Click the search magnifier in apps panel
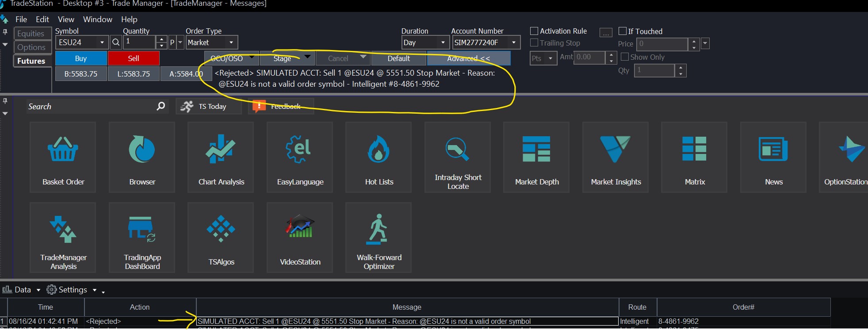 tap(161, 106)
